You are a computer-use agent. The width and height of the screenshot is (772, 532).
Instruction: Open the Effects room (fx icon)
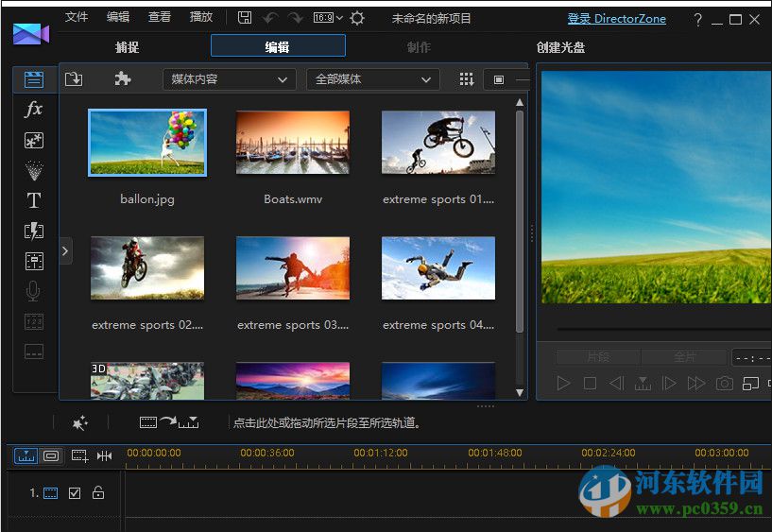pos(34,110)
